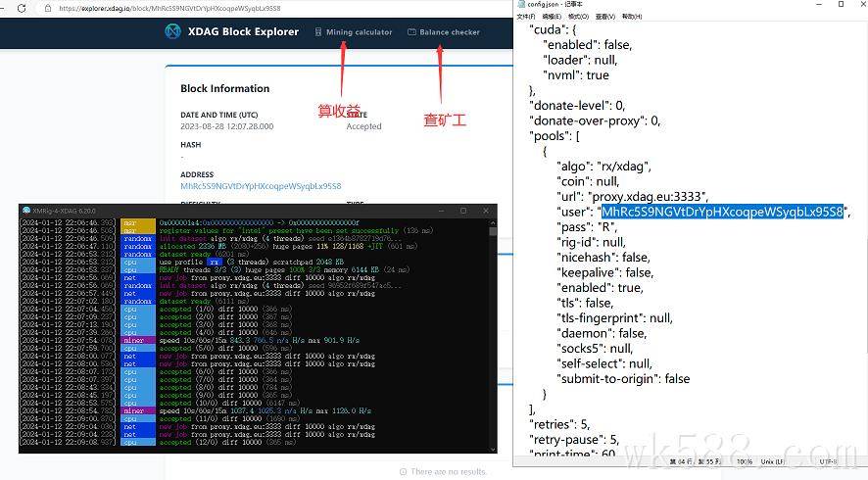Open the Mining calculator link
This screenshot has height=480, width=868.
coord(359,32)
